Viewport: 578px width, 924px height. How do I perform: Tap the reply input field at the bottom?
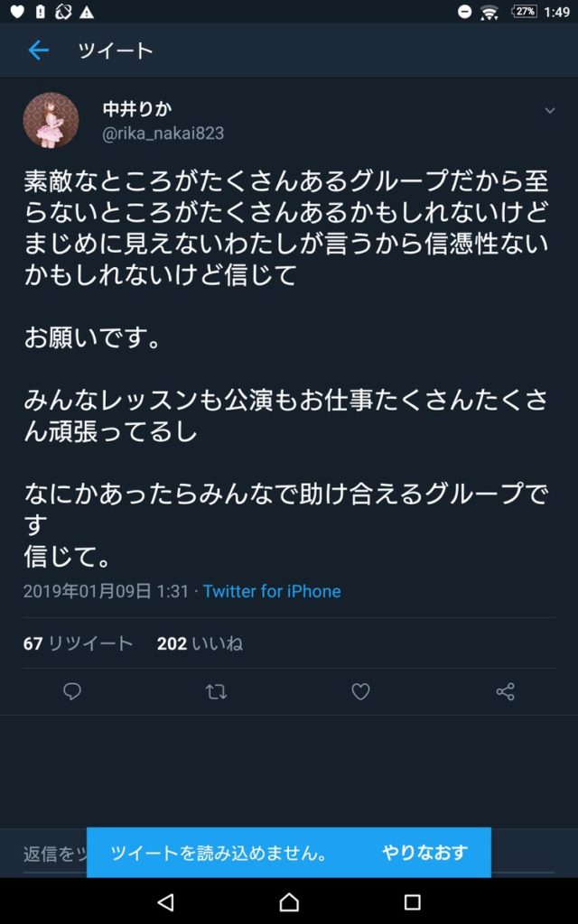pos(45,852)
